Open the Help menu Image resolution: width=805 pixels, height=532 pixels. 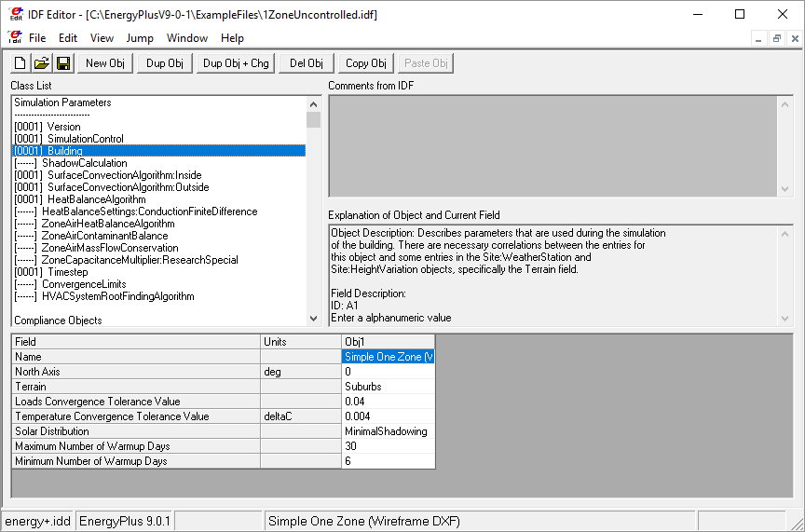click(232, 38)
